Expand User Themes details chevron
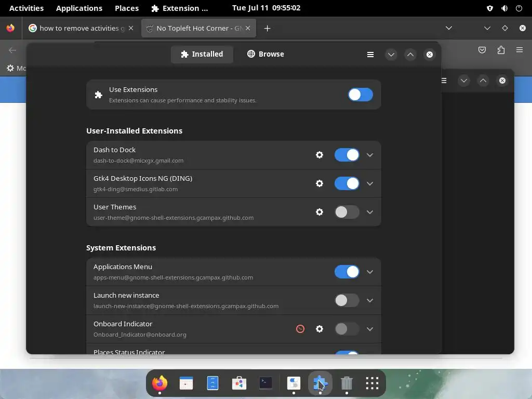 point(370,212)
